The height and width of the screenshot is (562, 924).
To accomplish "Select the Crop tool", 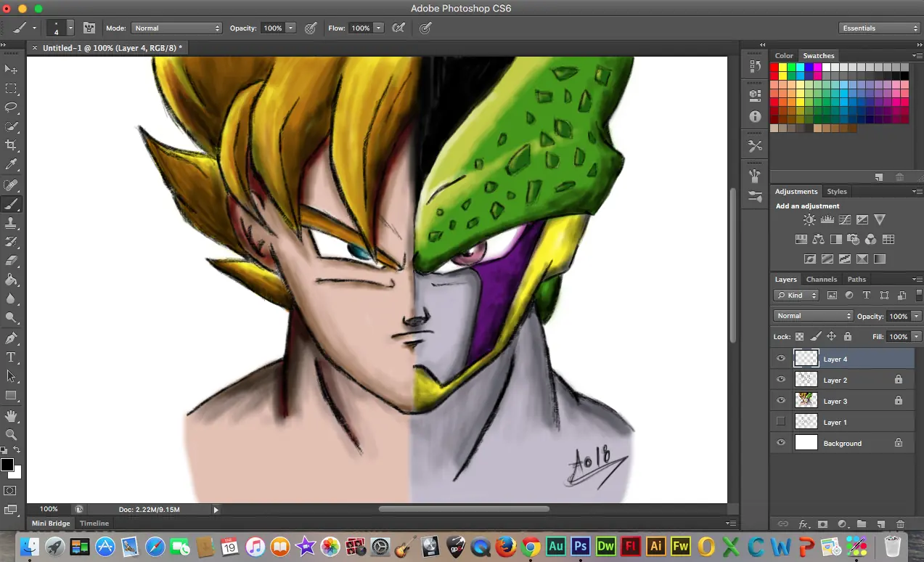I will [x=11, y=146].
